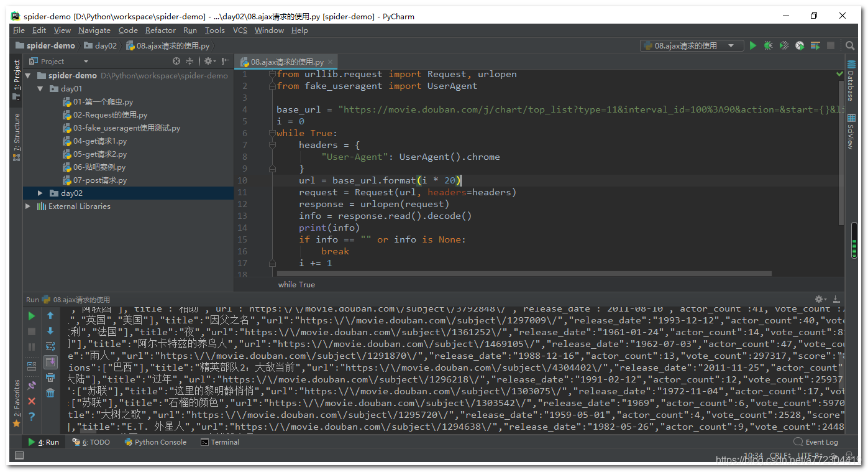Screen dimensions: 868x472
Task: Click down the stack trace arrow
Action: click(x=50, y=331)
